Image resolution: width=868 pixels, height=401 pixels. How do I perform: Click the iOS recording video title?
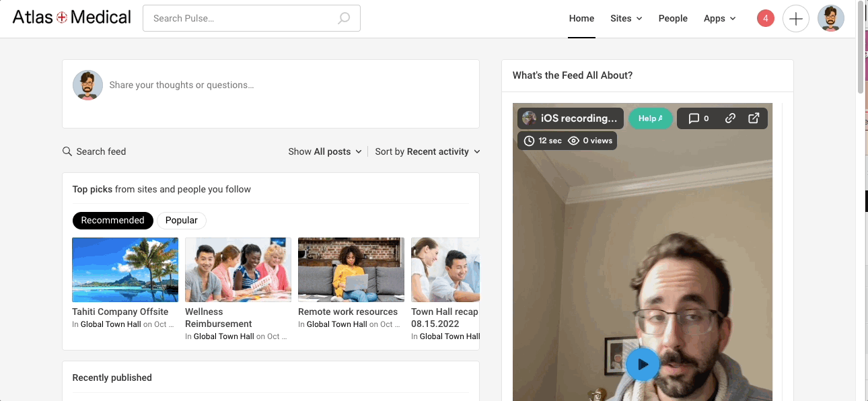coord(579,118)
